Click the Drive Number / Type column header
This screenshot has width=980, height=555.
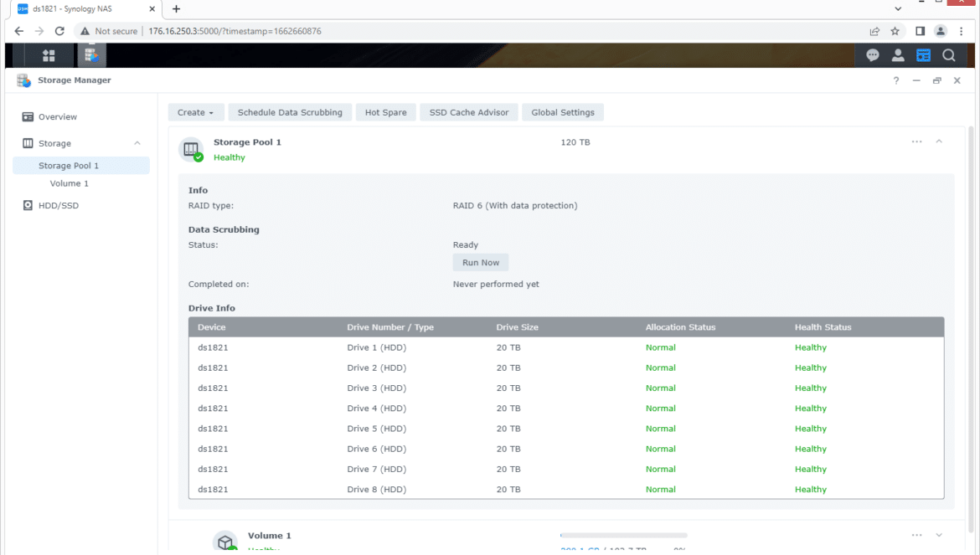(390, 327)
